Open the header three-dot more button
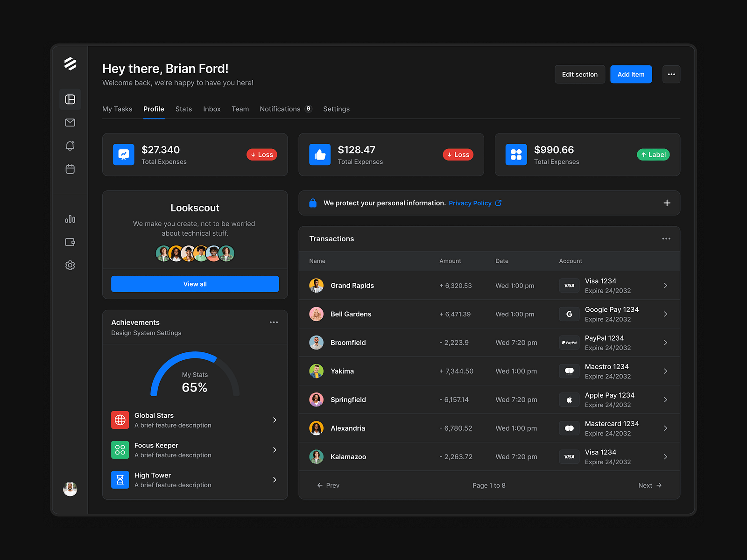 tap(671, 74)
